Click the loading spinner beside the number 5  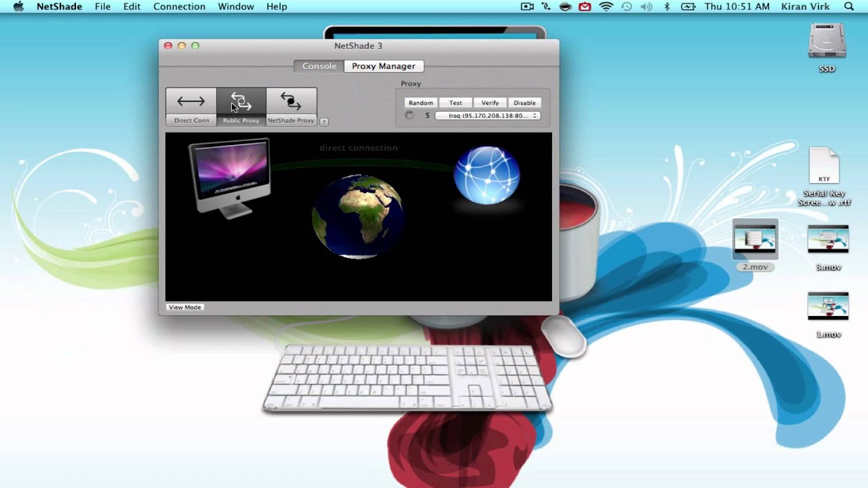coord(409,116)
